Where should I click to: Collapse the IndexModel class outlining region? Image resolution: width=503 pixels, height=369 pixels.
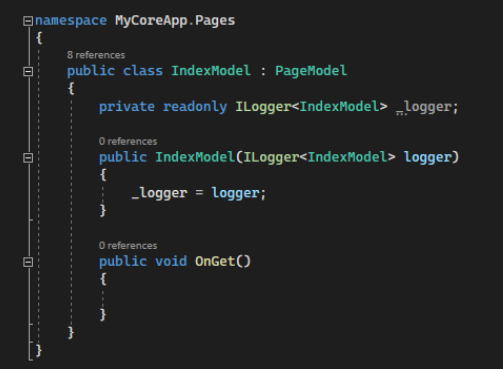pos(28,71)
